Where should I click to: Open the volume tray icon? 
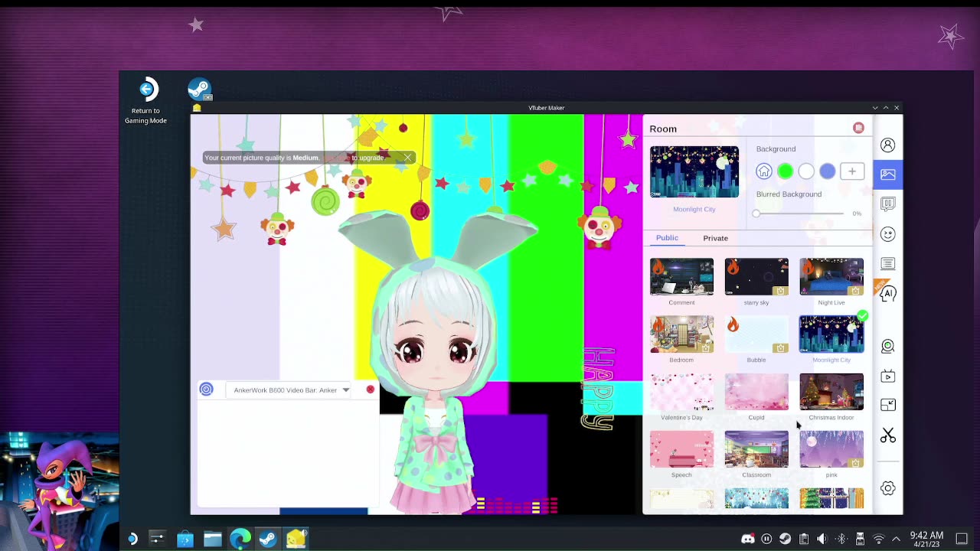pos(822,539)
